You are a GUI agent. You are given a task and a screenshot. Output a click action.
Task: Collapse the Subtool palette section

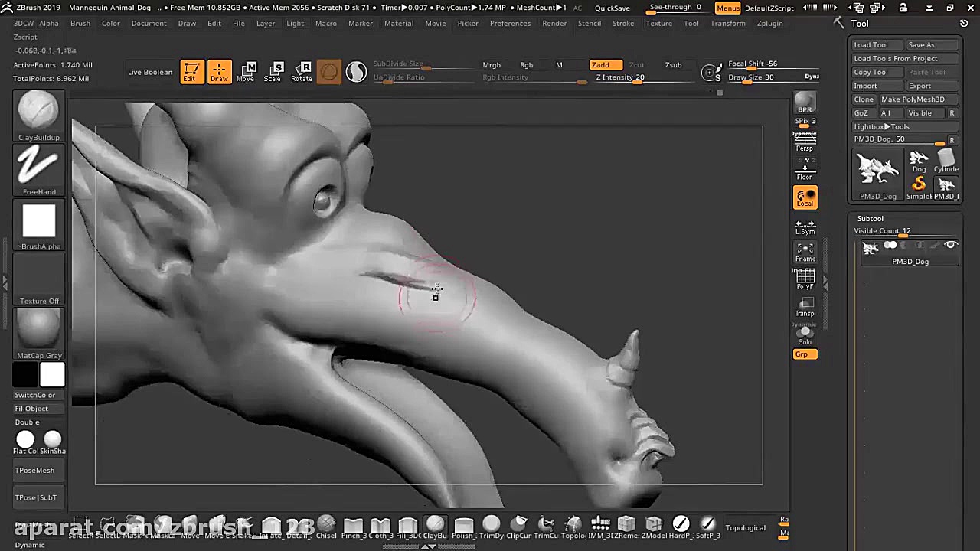click(870, 218)
